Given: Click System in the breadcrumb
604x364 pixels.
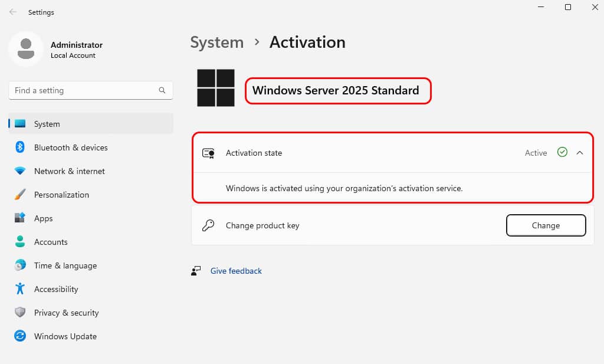Looking at the screenshot, I should coord(217,42).
